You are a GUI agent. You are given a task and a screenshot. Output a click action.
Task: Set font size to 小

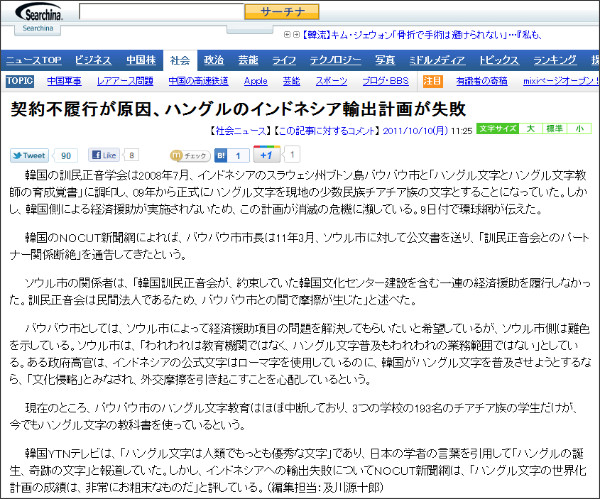tap(579, 129)
